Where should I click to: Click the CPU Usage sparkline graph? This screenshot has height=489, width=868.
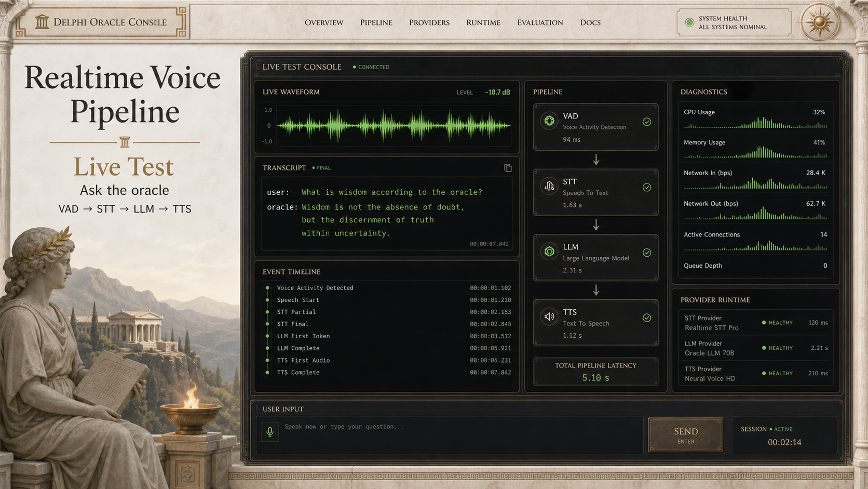tap(755, 123)
